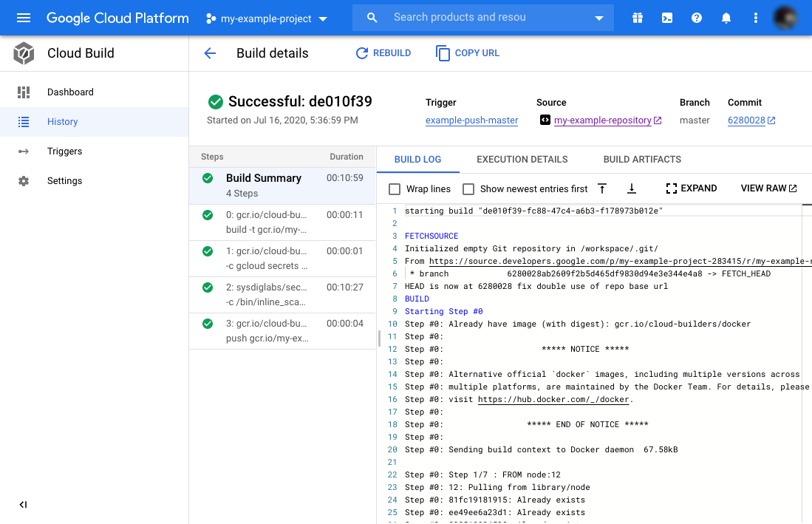
Task: Expand the search bar dropdown arrow
Action: [599, 18]
